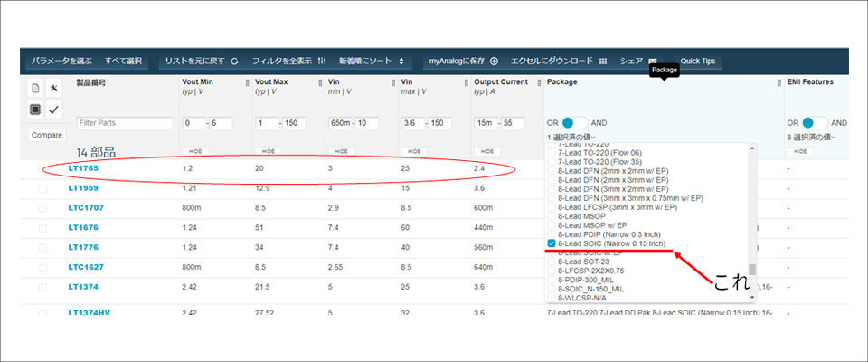Check 7-Lead TO-220 (Flow 06) option
The image size is (868, 362).
(552, 153)
